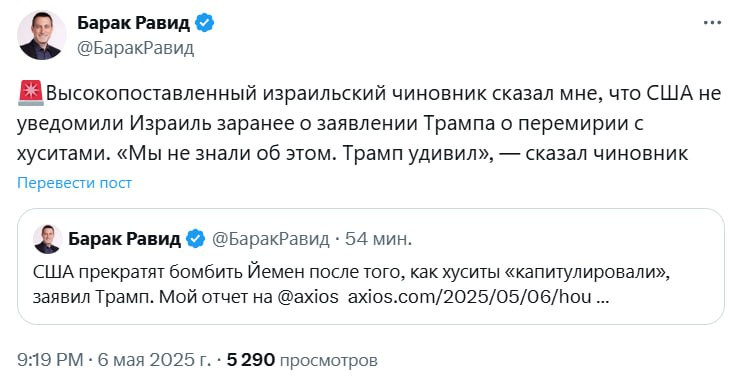
Task: Open the axios.com/2025/05/06 article link
Action: click(470, 297)
